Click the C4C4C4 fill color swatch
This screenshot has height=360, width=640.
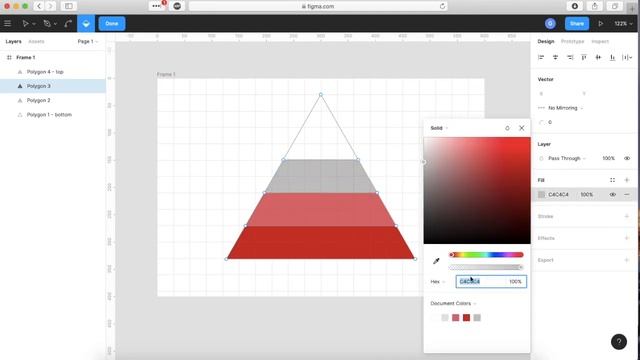click(542, 195)
